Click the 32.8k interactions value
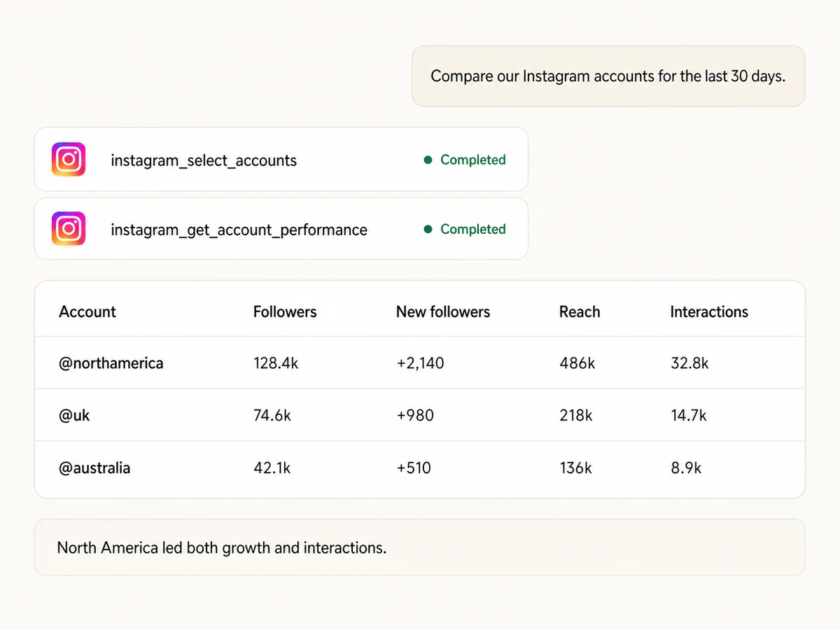 click(689, 363)
